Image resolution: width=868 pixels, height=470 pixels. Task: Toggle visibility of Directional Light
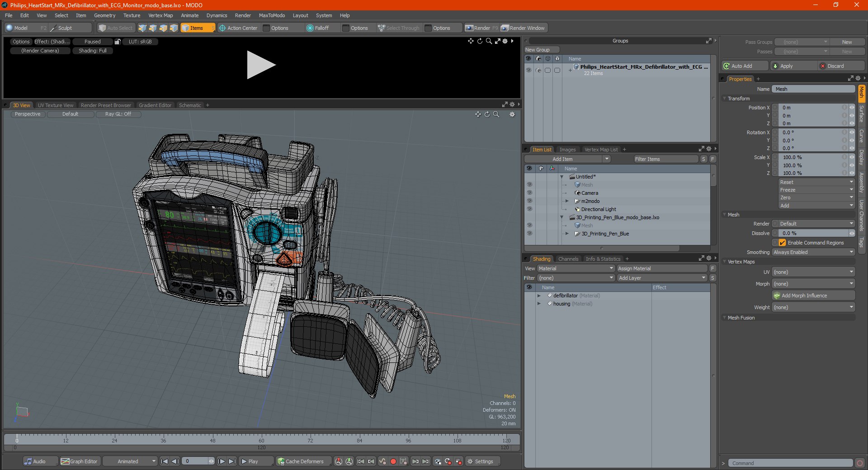point(529,209)
